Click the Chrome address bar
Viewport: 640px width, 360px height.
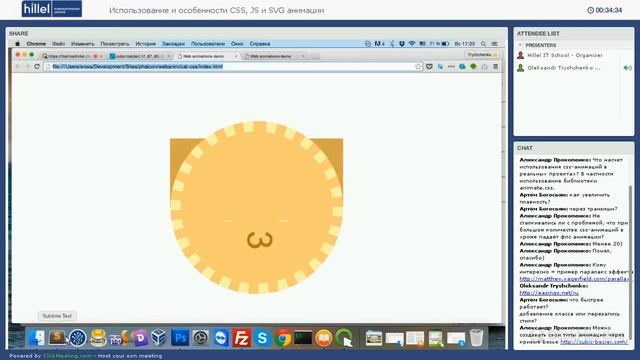[x=233, y=67]
